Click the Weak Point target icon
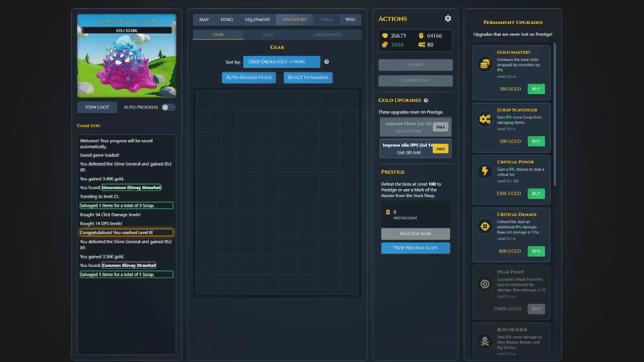Image resolution: width=644 pixels, height=362 pixels. tap(484, 284)
